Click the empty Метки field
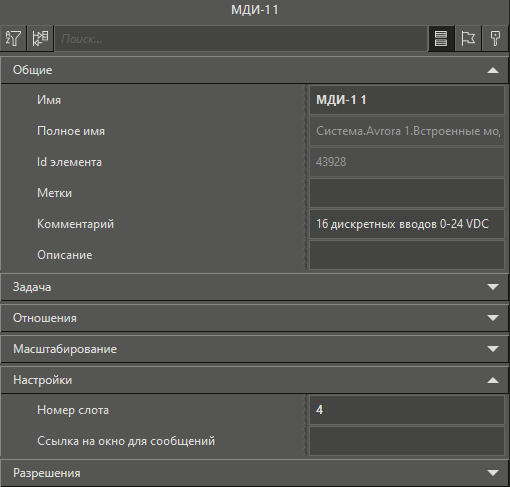Screen dimensions: 510x487 coord(407,193)
